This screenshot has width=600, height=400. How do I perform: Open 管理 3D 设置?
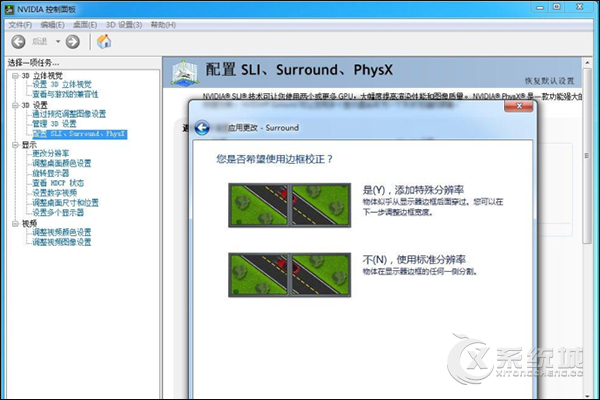point(54,124)
